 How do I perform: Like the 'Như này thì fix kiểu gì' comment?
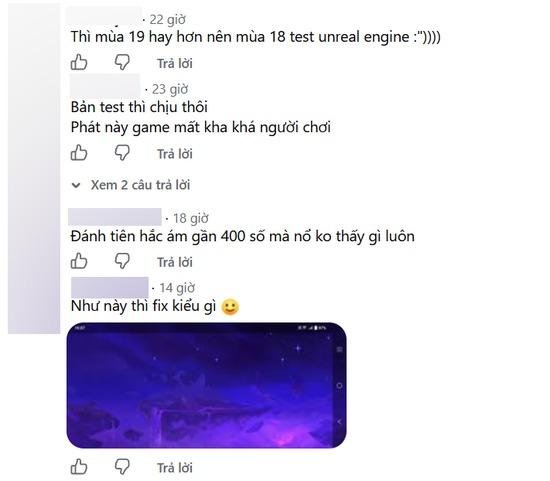click(x=79, y=467)
